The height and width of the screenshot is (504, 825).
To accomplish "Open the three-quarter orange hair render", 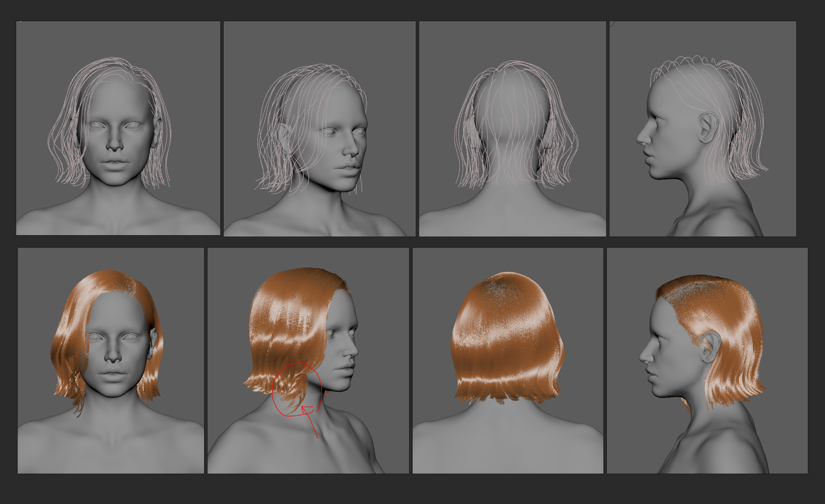I will (x=308, y=360).
